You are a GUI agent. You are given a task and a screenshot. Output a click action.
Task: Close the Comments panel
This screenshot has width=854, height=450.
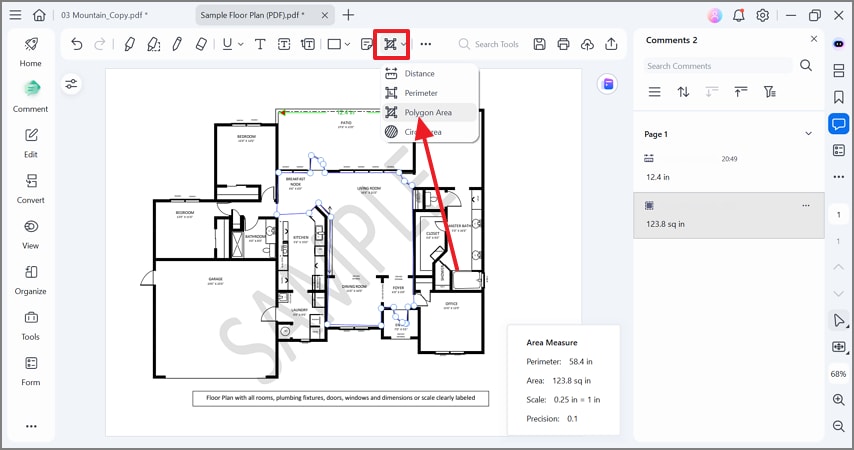coord(814,39)
